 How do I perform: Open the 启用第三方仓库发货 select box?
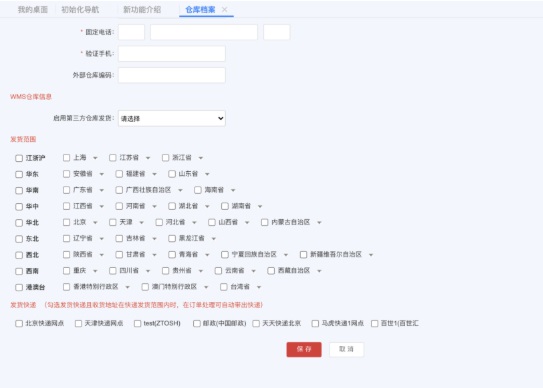click(172, 118)
